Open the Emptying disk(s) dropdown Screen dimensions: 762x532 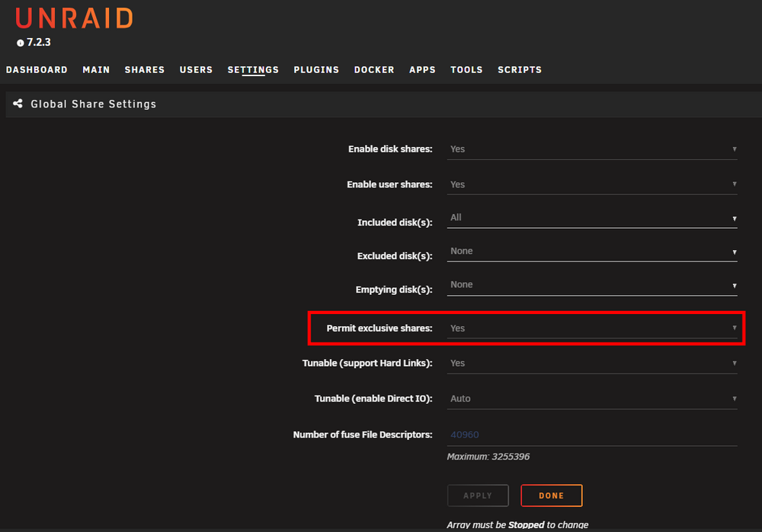point(592,285)
